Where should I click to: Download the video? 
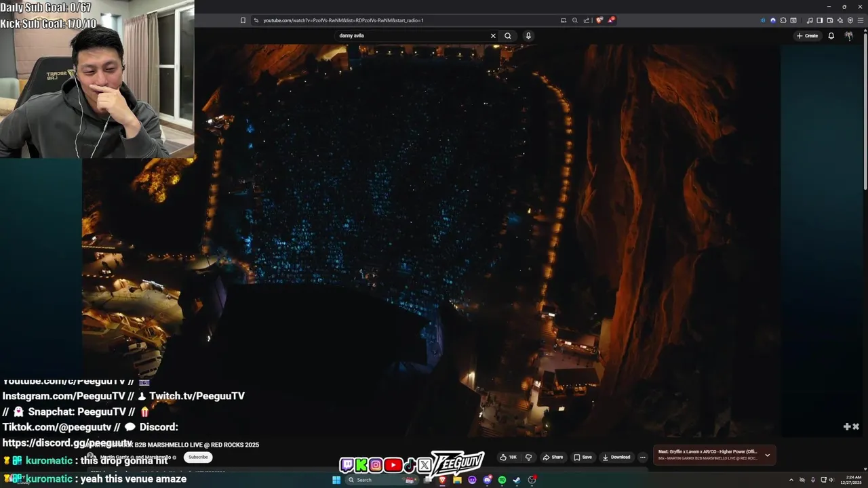tap(616, 457)
